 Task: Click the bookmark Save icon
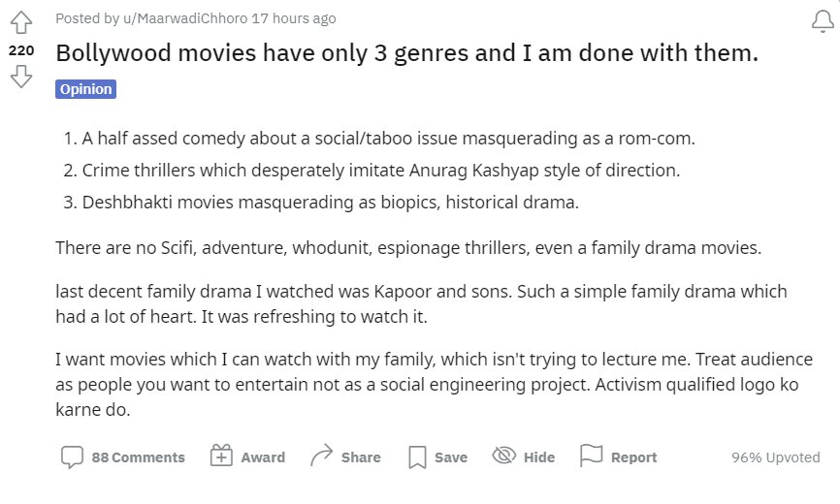tap(417, 457)
